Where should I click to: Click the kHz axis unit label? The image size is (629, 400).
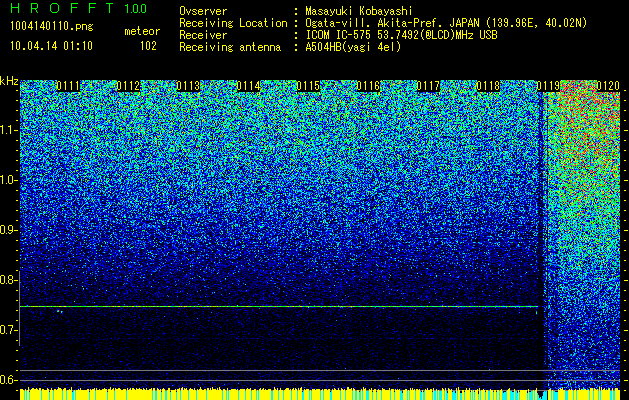pos(9,81)
